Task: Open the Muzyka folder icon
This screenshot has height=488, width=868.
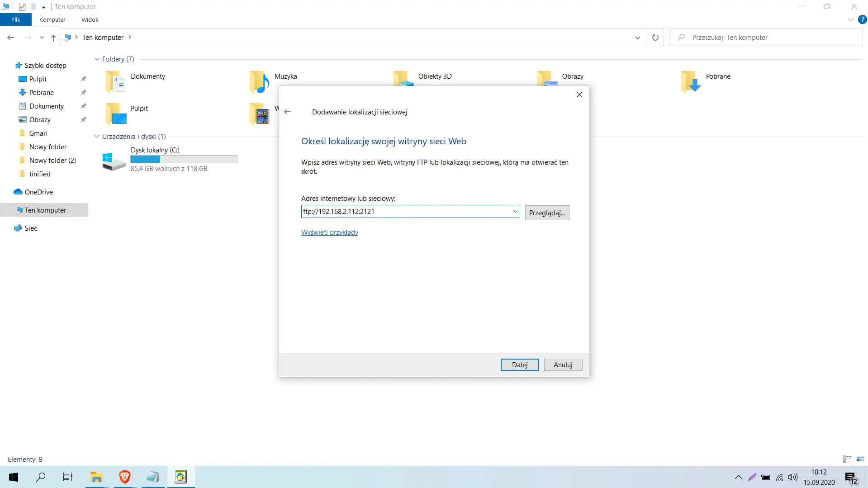Action: point(259,81)
